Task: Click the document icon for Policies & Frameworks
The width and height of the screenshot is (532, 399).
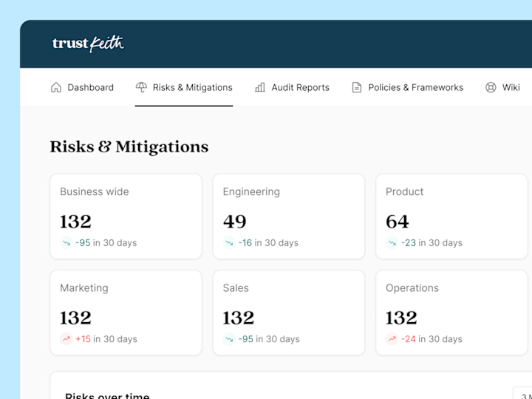Action: pyautogui.click(x=357, y=87)
